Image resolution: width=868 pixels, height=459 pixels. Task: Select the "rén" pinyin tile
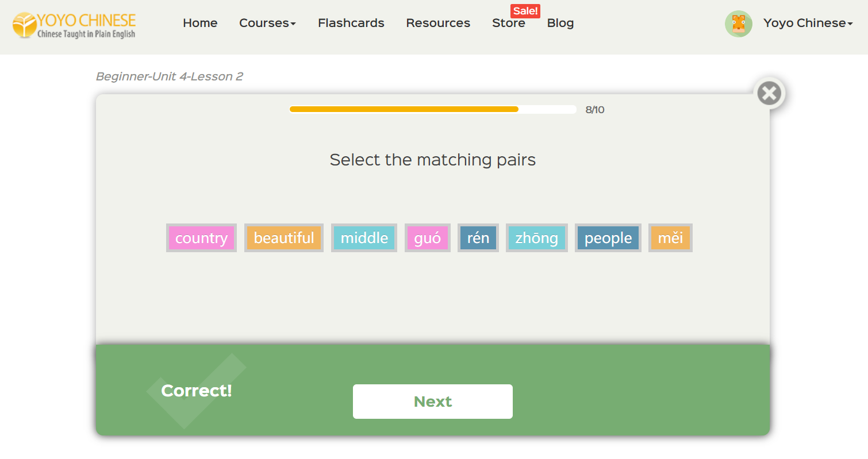[478, 238]
